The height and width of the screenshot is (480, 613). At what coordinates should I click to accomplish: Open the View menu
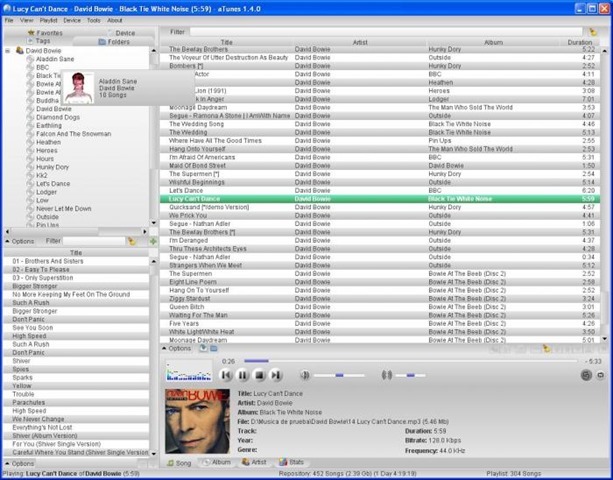click(27, 20)
